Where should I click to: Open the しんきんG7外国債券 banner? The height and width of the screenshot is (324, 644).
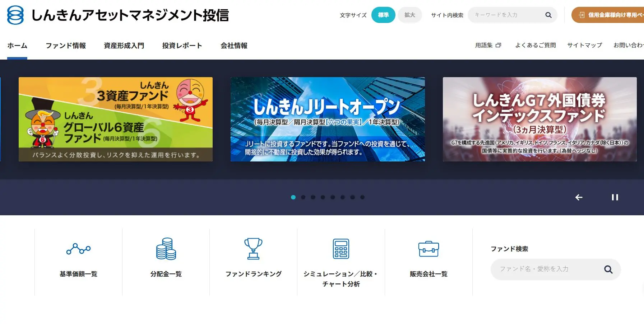tap(540, 119)
